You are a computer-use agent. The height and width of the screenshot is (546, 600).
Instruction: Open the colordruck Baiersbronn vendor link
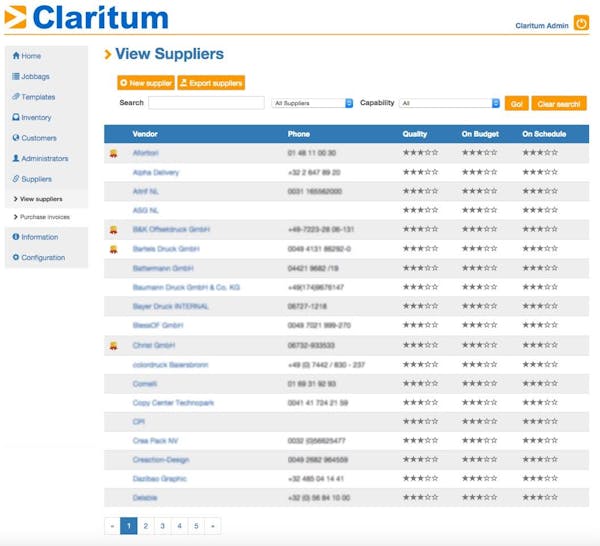(170, 365)
